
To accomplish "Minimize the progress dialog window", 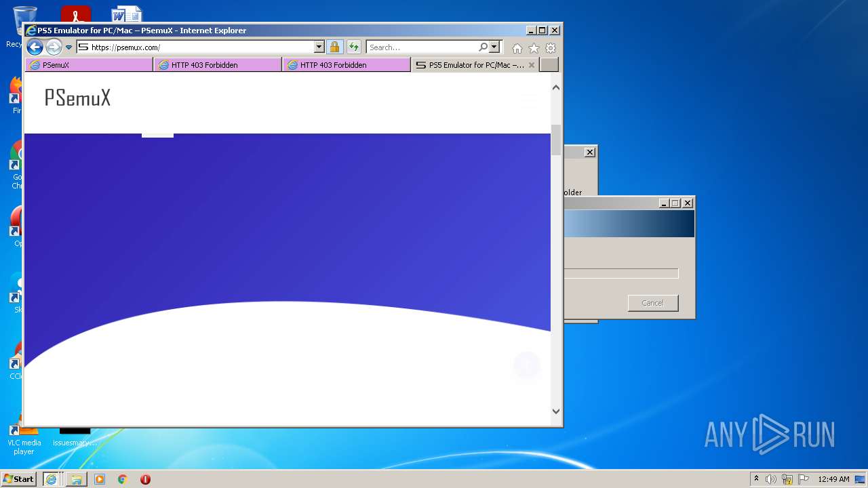I will coord(664,203).
